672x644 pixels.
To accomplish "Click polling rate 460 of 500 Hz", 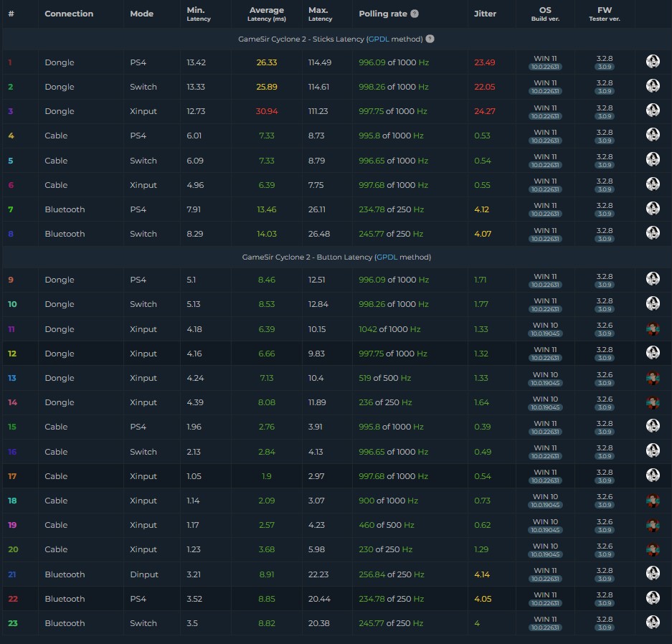I will 387,526.
